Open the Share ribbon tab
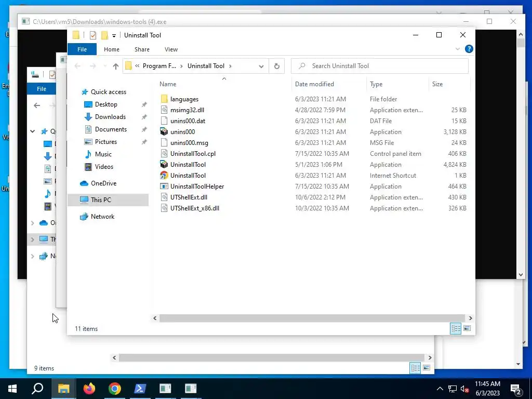Screen dimensions: 532x399 coord(142,49)
